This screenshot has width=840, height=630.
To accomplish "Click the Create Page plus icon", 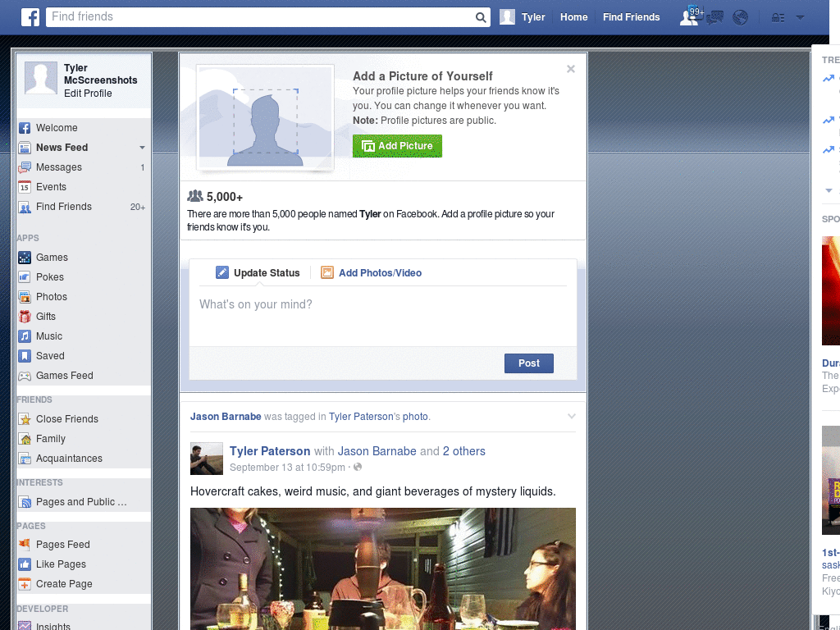I will coord(25,584).
